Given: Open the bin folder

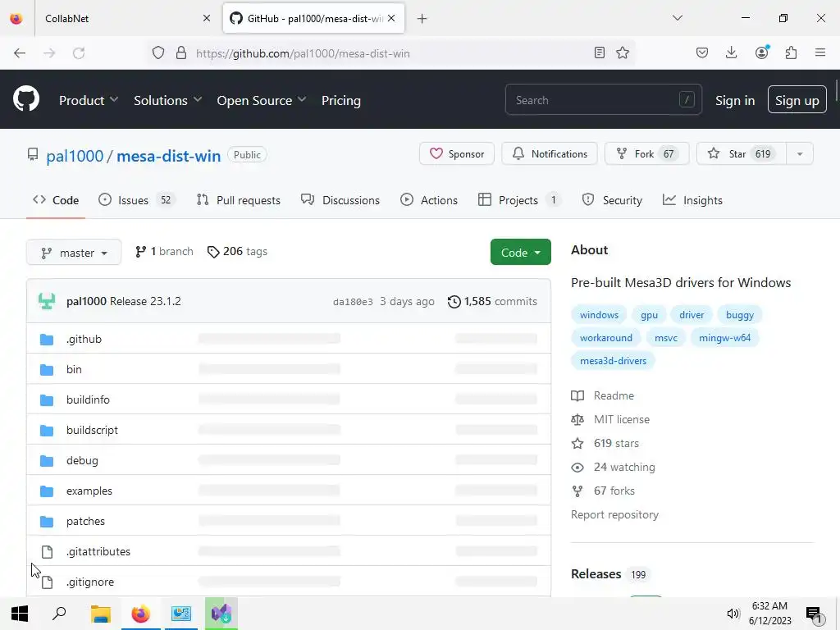Looking at the screenshot, I should coord(74,370).
